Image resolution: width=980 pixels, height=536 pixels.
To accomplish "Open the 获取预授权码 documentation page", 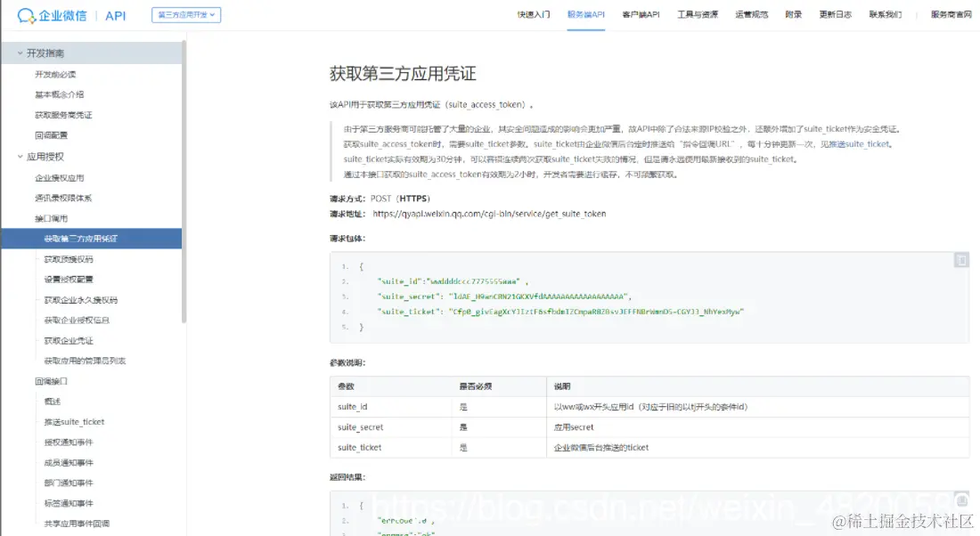I will (69, 258).
